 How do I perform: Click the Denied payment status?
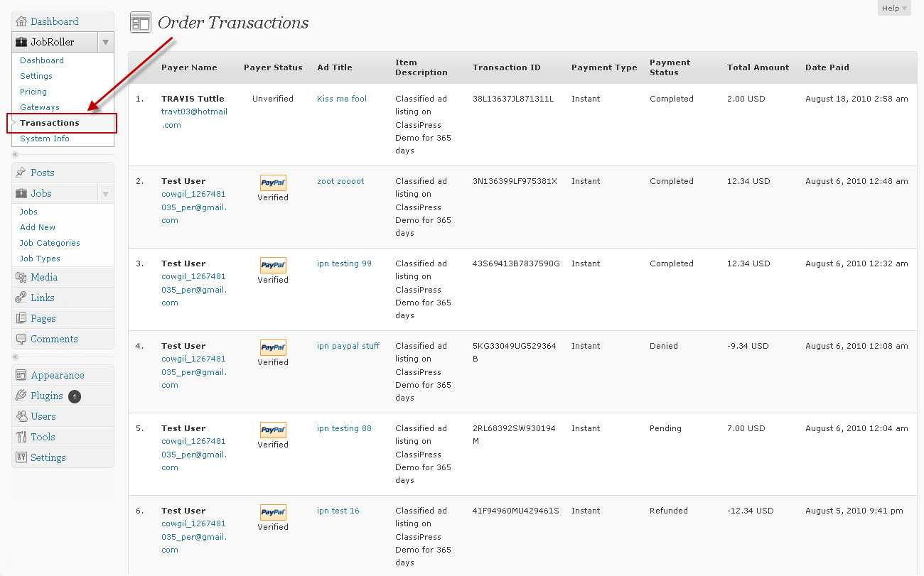[664, 346]
